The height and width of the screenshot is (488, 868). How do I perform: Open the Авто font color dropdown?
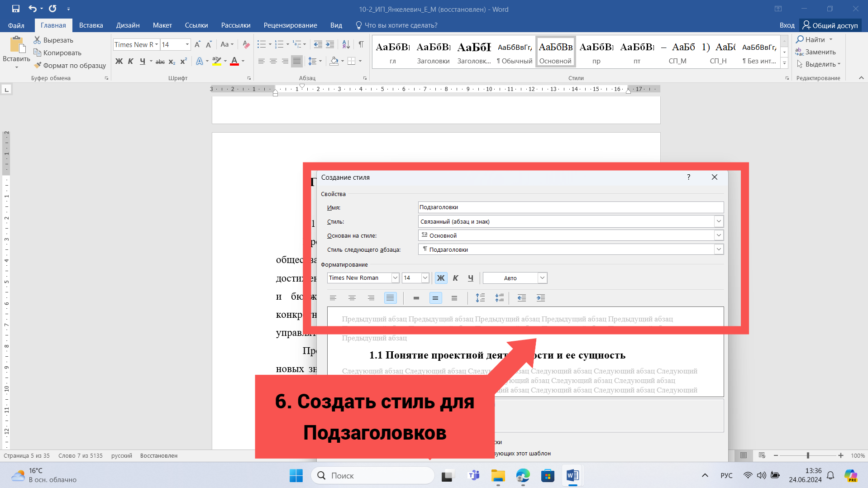tap(542, 278)
